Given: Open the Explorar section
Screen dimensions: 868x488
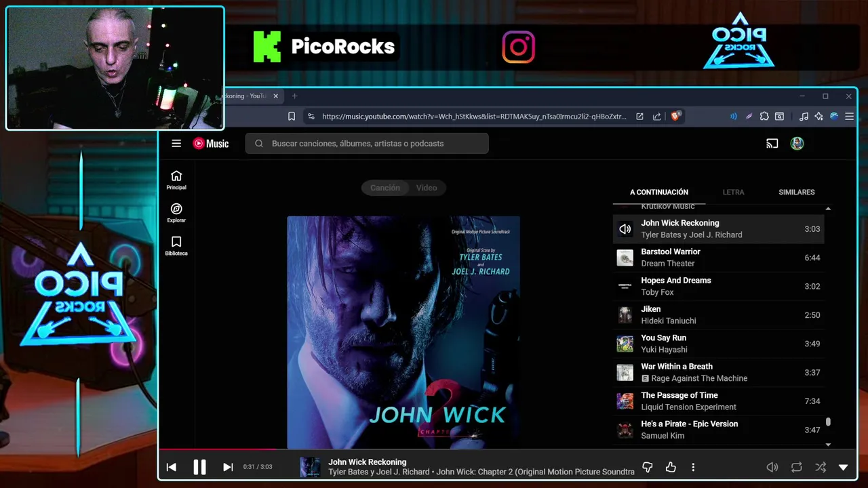Looking at the screenshot, I should tap(176, 213).
